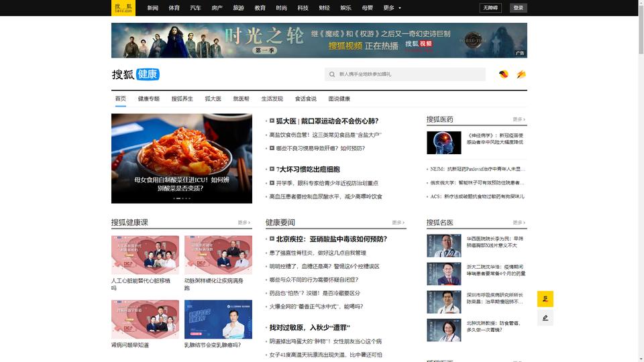Open the lightning bolt icon beside search
The width and height of the screenshot is (644, 362).
coord(521,74)
